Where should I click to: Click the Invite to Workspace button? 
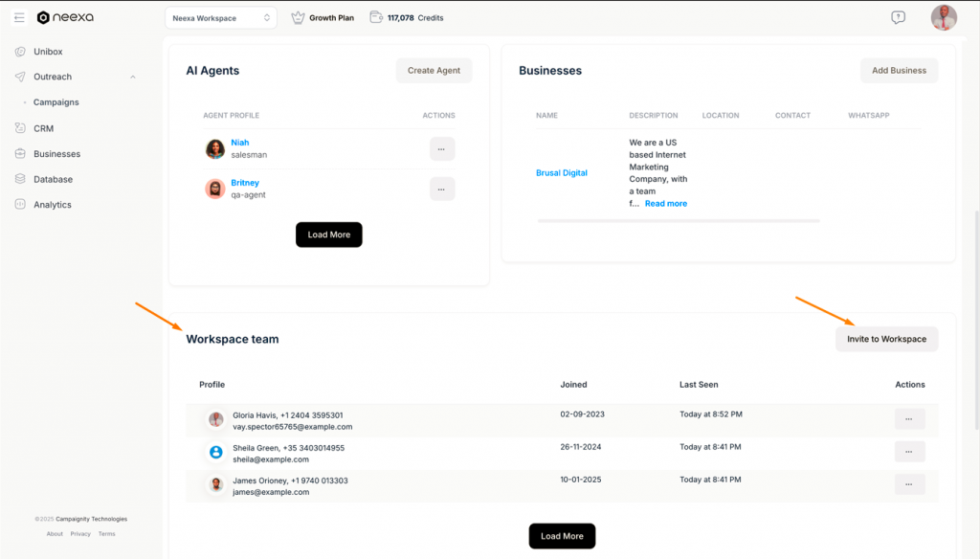point(886,338)
